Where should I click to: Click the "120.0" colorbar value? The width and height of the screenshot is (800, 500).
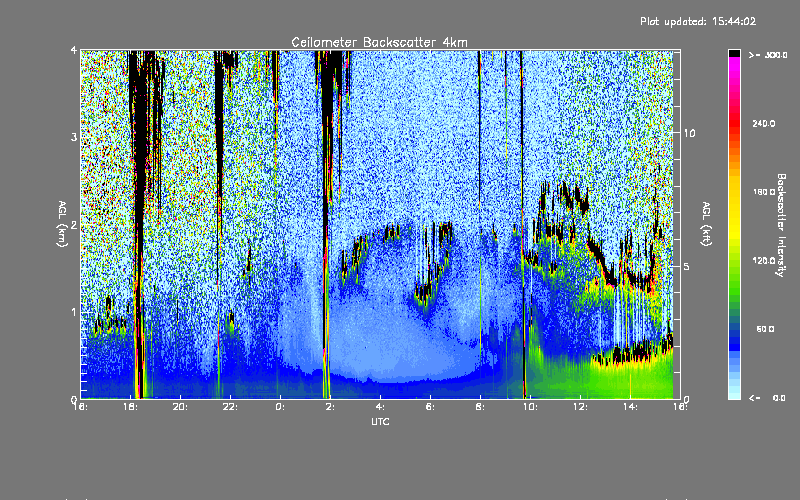(x=764, y=261)
